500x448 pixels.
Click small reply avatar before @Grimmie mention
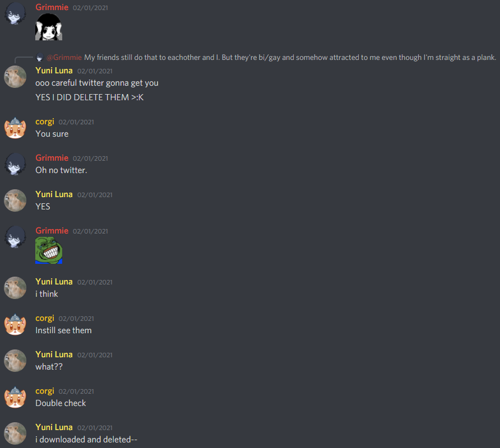pos(40,57)
